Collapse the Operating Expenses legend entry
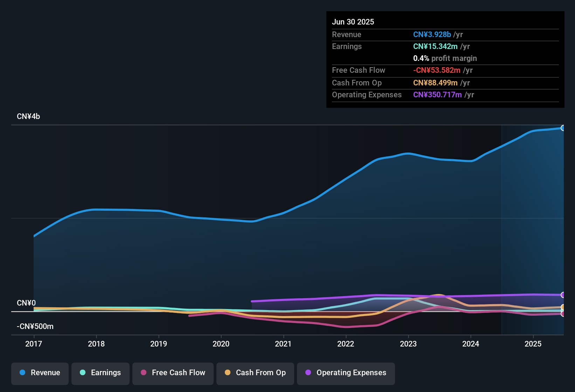This screenshot has width=575, height=392. pos(346,373)
